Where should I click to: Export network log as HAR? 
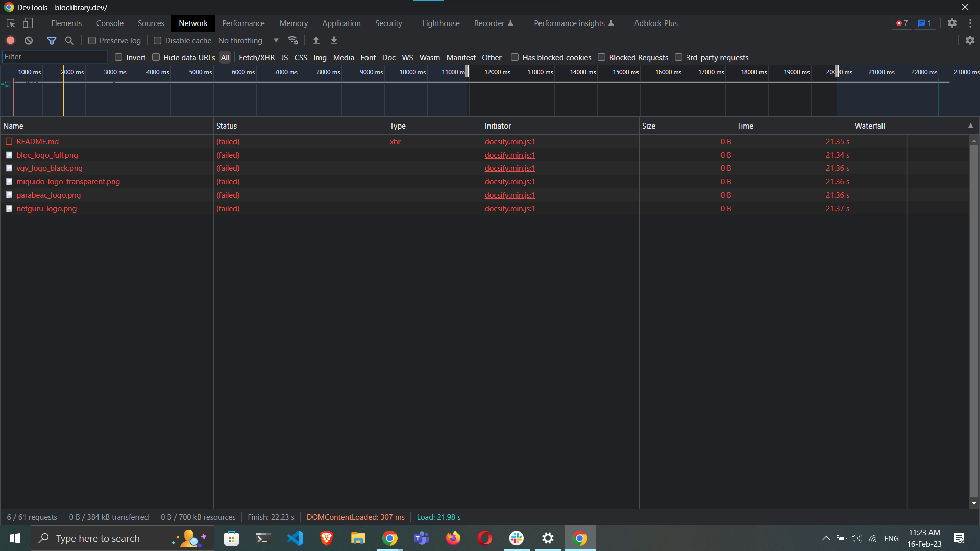click(334, 40)
